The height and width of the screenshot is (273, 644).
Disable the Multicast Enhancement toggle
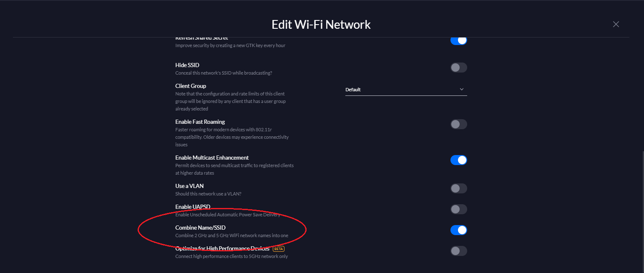(458, 160)
